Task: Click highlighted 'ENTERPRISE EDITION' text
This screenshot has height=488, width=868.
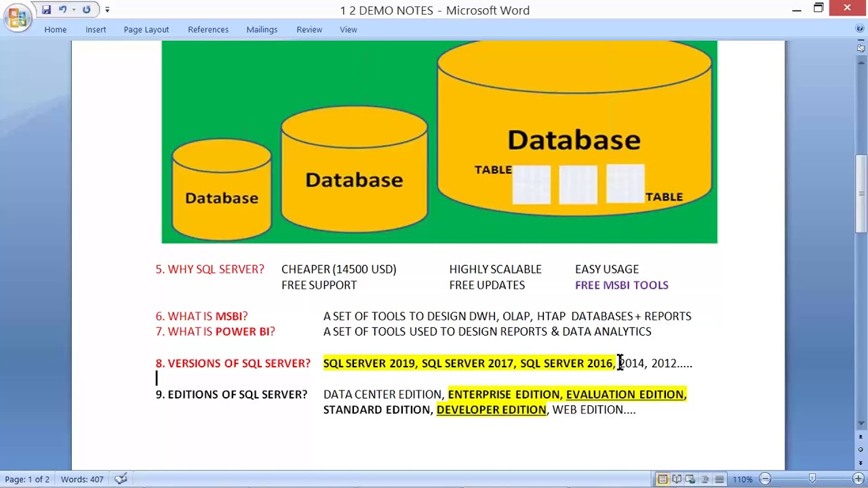Action: coord(503,394)
